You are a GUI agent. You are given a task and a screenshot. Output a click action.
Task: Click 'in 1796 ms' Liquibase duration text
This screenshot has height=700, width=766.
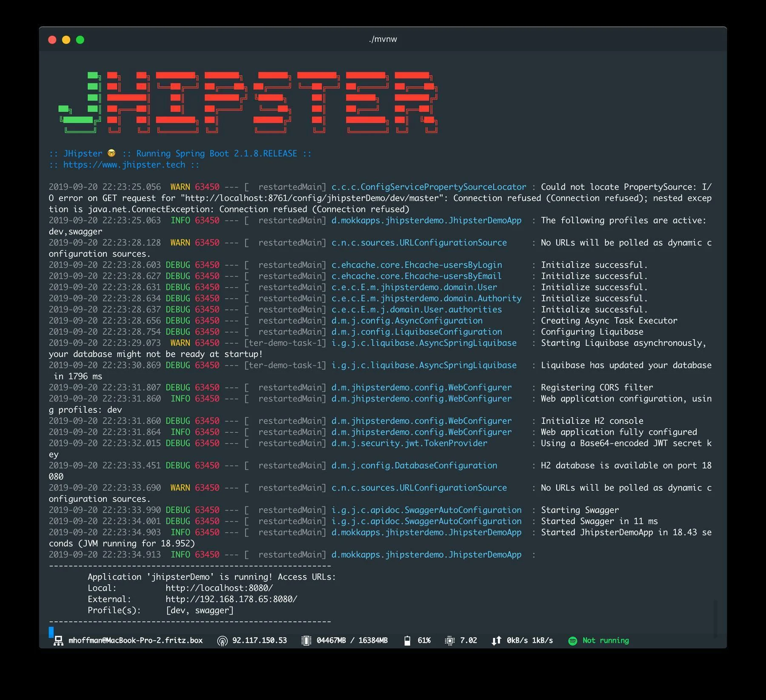point(78,376)
